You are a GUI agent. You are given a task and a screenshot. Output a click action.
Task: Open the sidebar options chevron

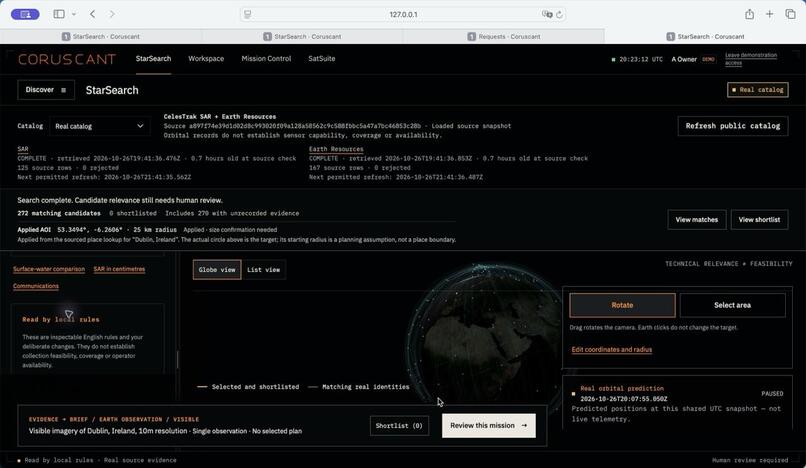pos(74,14)
